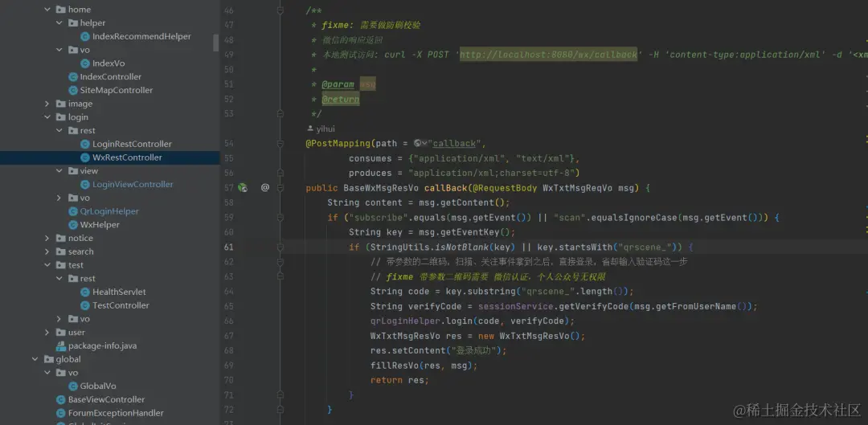Screen dimensions: 868x425
Task: Collapse the home folder chevron
Action: (47, 10)
